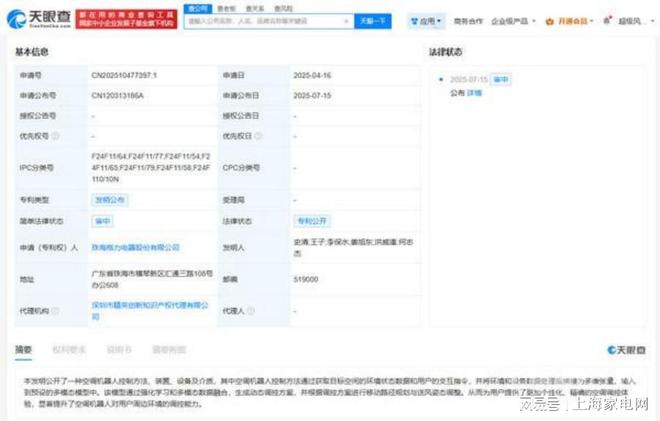Image resolution: width=660 pixels, height=421 pixels.
Task: Open the 珠海格力电器股份有限公司 applicant link
Action: (x=135, y=247)
